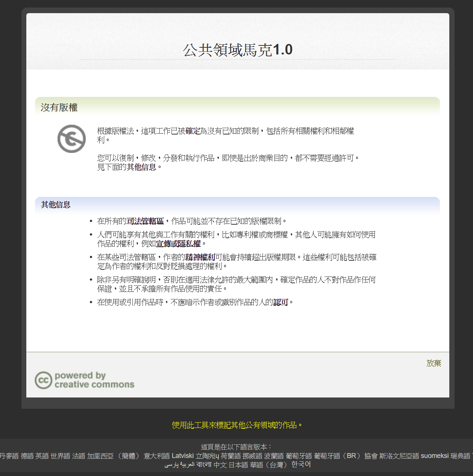Click the public domain no-copyright icon
This screenshot has height=476, width=473.
(x=71, y=139)
